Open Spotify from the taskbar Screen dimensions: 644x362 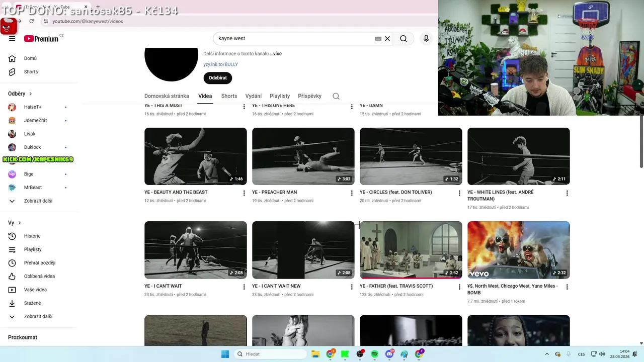click(375, 354)
